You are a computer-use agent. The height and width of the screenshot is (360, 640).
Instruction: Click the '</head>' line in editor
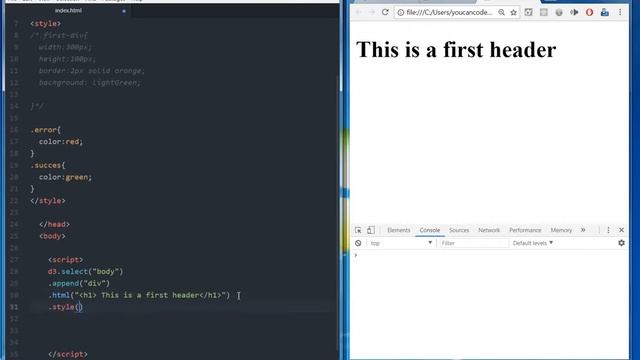tap(54, 224)
